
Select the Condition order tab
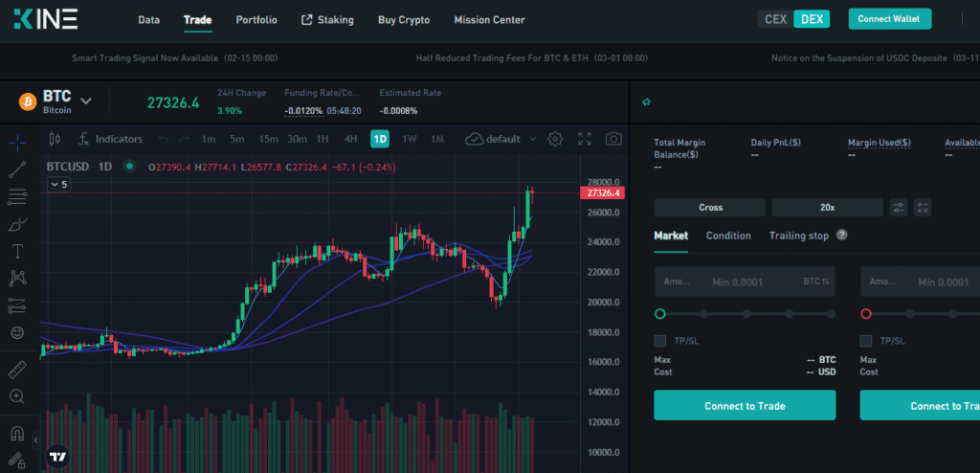(x=728, y=236)
